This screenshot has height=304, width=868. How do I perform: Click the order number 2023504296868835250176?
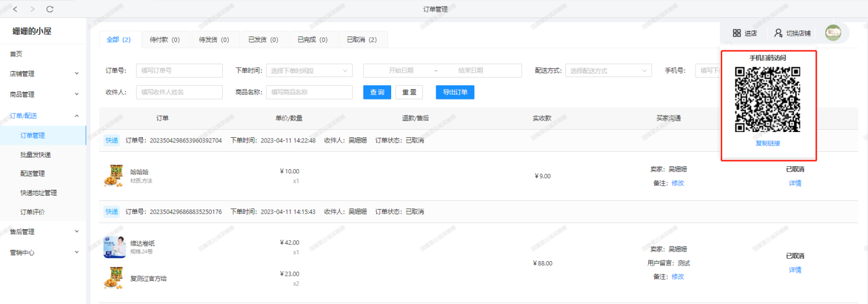coord(186,212)
